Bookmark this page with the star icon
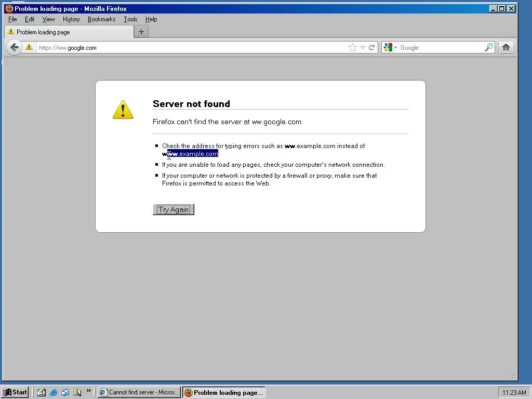 (x=353, y=47)
